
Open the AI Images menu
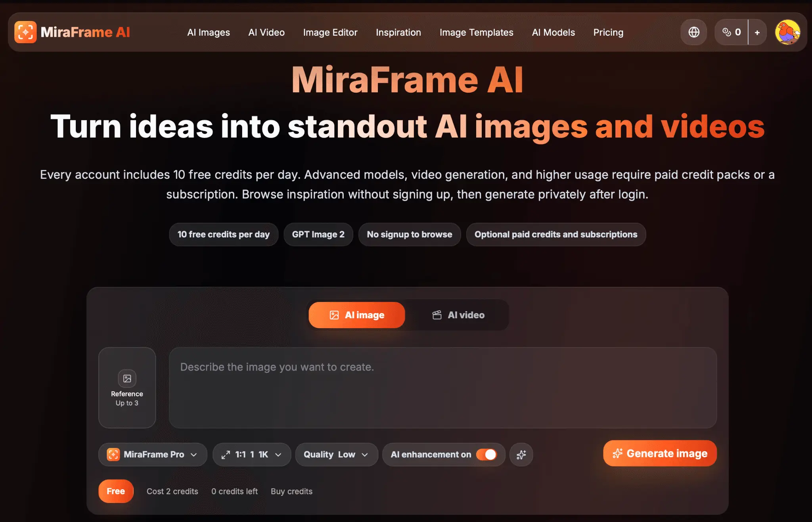tap(209, 33)
